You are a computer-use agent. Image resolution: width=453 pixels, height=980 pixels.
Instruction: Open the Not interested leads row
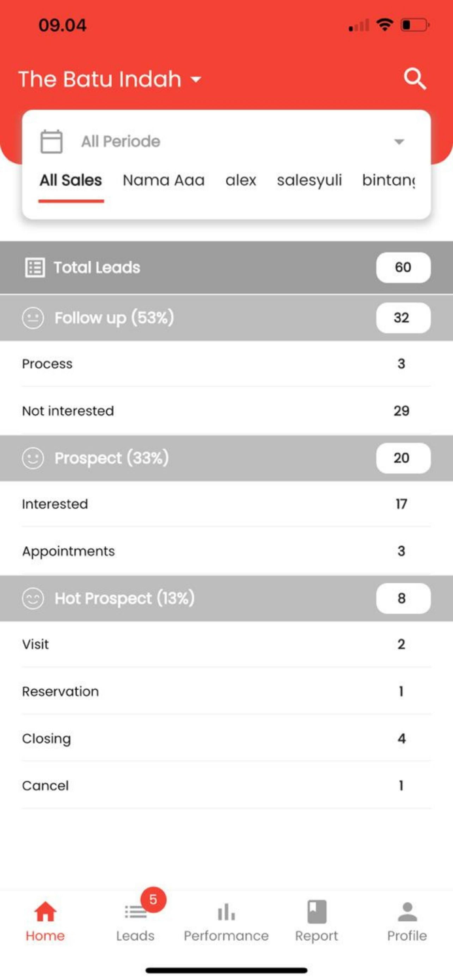(226, 410)
